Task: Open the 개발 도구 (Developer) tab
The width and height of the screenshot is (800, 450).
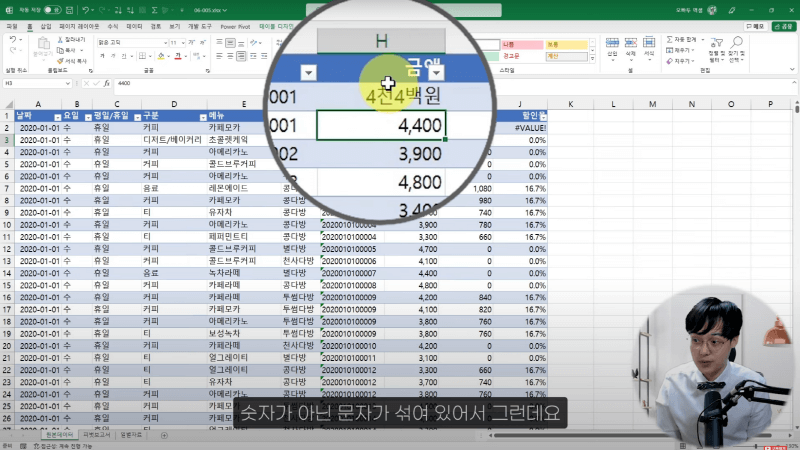Action: [199, 27]
